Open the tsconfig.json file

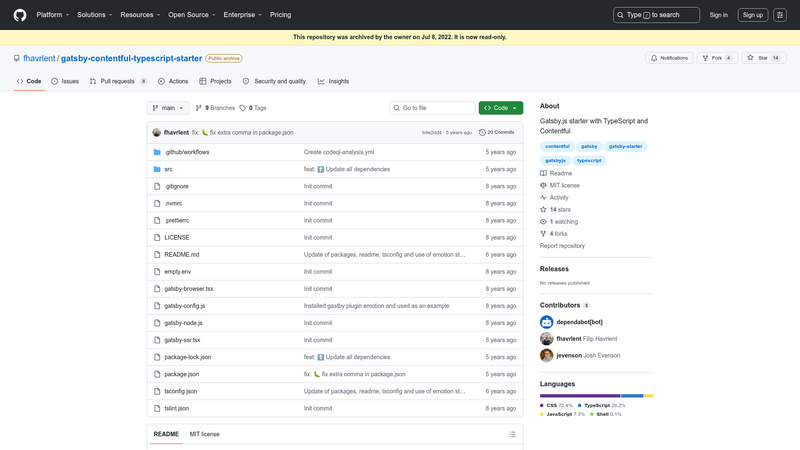181,391
